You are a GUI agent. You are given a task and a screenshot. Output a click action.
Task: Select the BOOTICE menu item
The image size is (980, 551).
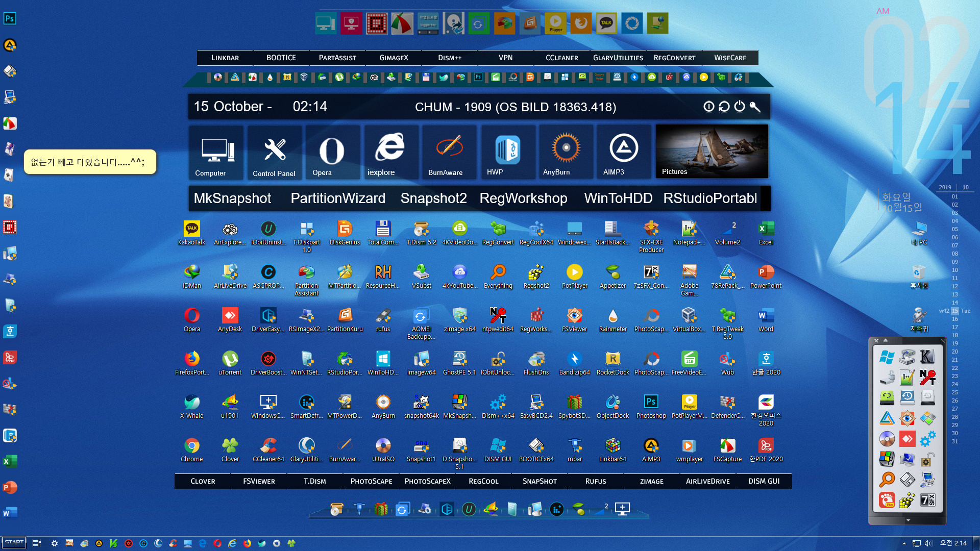(281, 58)
